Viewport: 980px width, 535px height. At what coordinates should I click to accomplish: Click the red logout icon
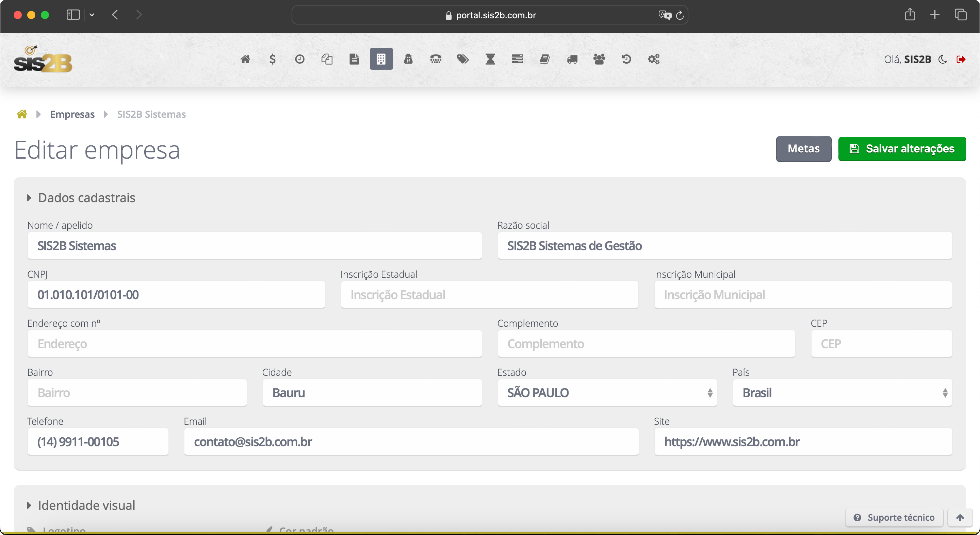coord(960,59)
